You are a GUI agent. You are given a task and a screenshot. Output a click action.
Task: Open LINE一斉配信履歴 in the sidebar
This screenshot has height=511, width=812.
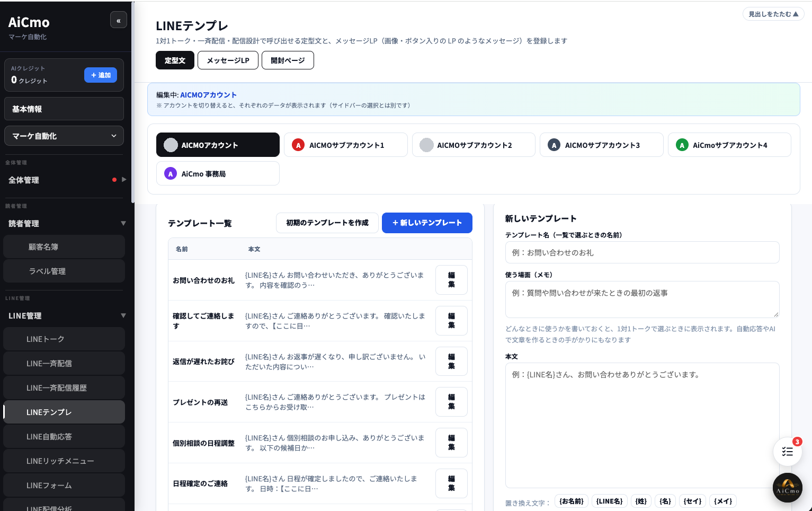(x=64, y=388)
